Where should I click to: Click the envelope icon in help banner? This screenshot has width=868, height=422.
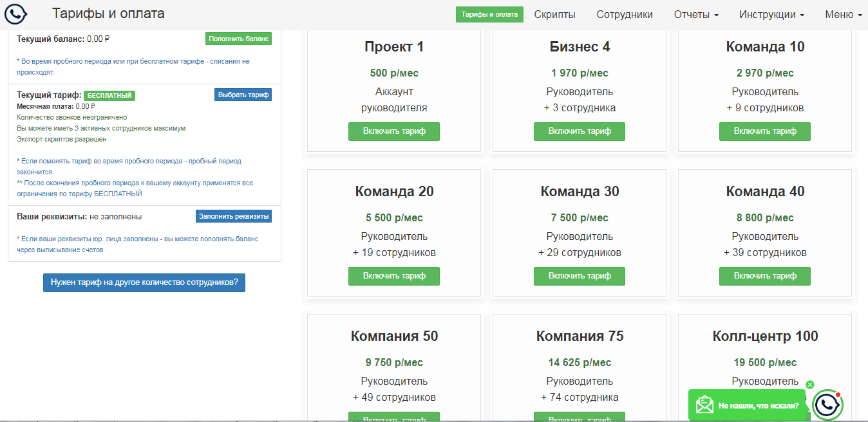point(704,405)
